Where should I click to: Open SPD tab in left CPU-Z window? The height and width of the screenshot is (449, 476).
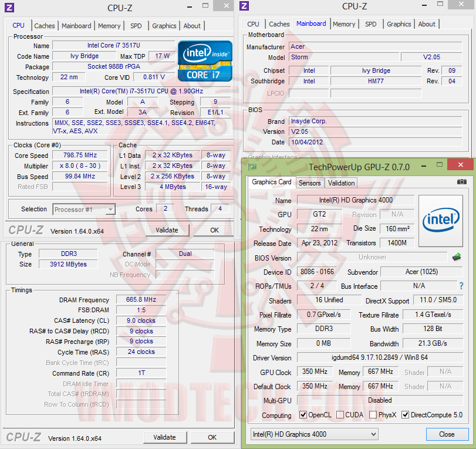136,26
